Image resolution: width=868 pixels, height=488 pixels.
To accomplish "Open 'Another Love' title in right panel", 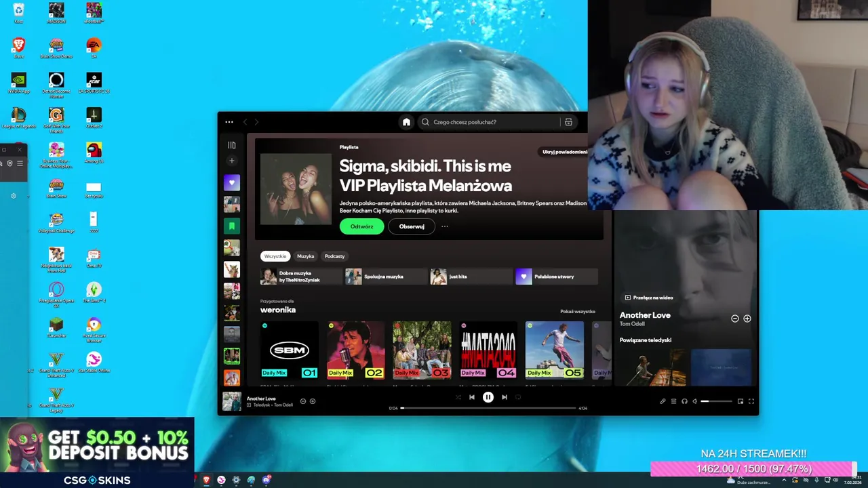I will point(645,315).
